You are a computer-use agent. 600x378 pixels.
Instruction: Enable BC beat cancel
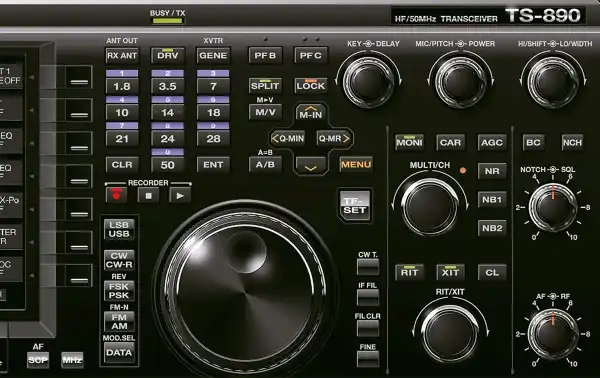533,142
